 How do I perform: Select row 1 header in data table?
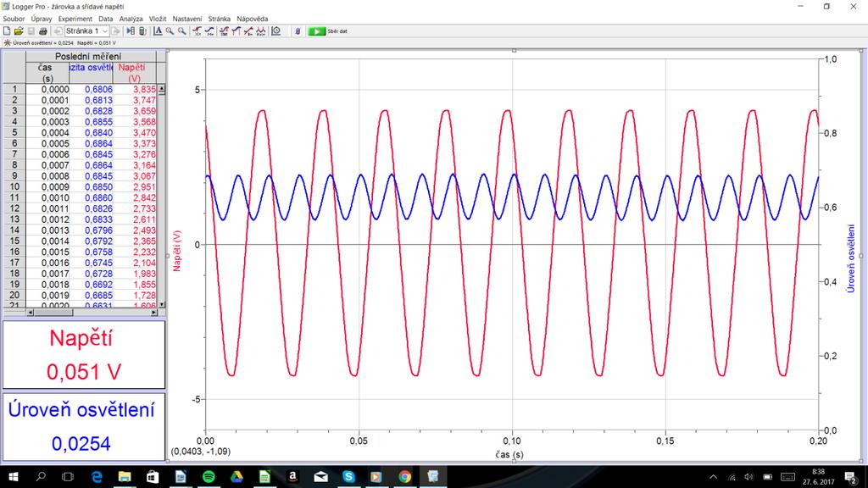[14, 89]
